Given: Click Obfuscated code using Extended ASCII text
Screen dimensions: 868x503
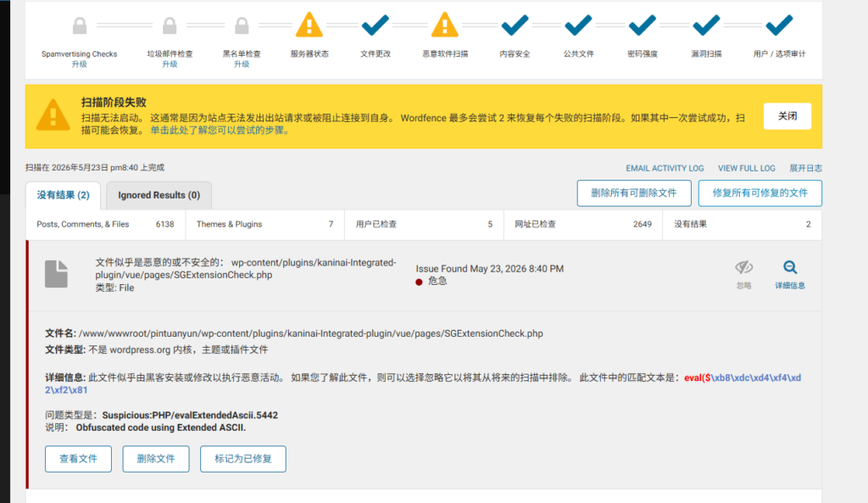Looking at the screenshot, I should [160, 428].
